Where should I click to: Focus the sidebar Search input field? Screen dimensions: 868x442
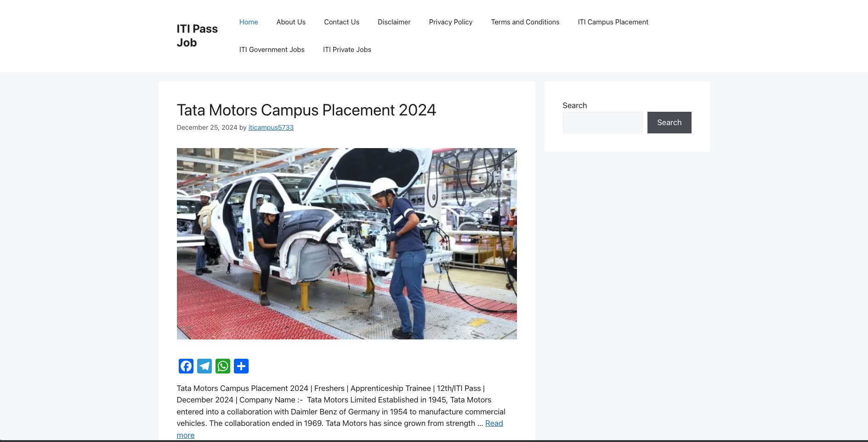602,122
